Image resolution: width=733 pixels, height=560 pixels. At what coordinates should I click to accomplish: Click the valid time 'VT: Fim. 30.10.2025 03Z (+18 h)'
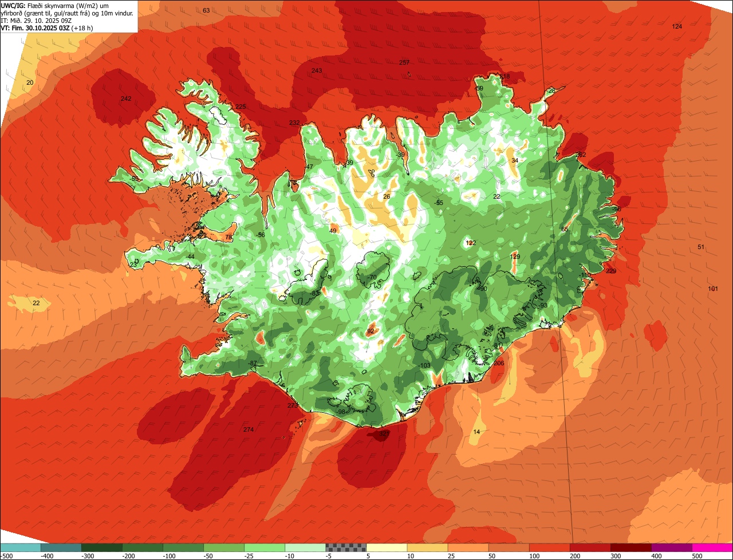tap(47, 27)
